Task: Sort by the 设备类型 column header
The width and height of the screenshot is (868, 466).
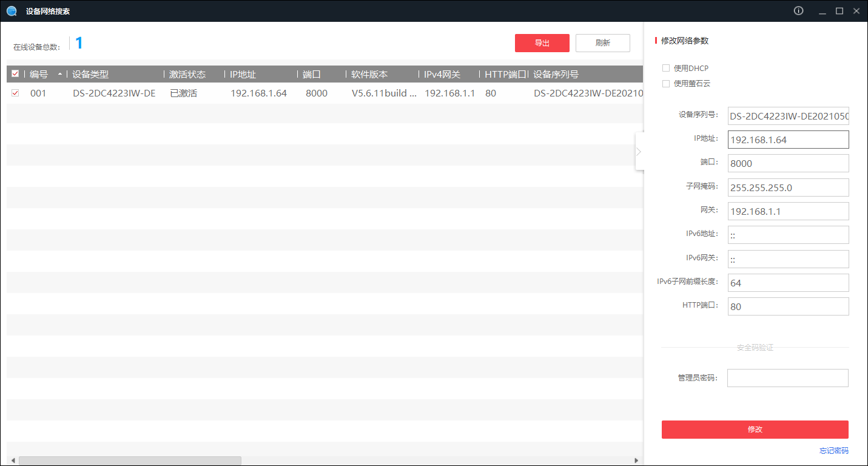Action: [91, 74]
